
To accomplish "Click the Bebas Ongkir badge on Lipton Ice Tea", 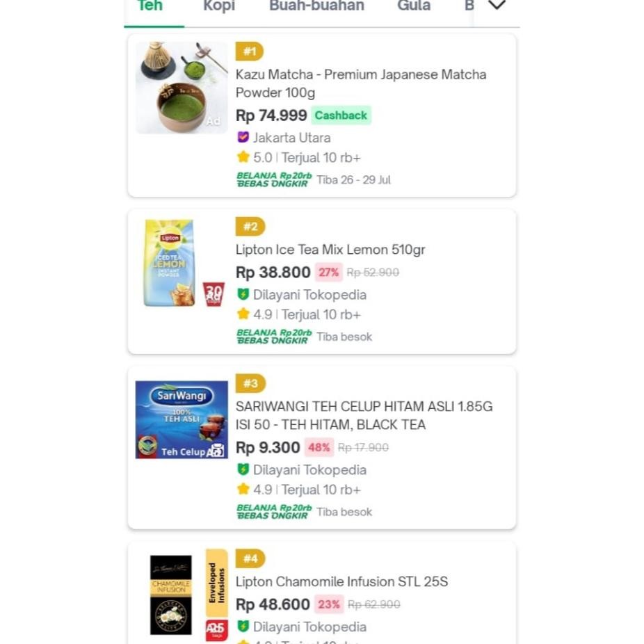I will (274, 337).
